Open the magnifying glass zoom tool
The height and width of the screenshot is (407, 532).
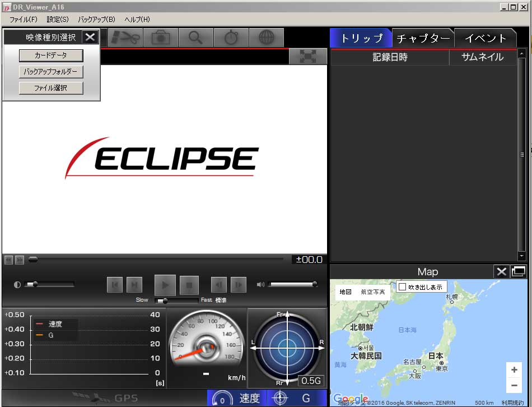196,38
